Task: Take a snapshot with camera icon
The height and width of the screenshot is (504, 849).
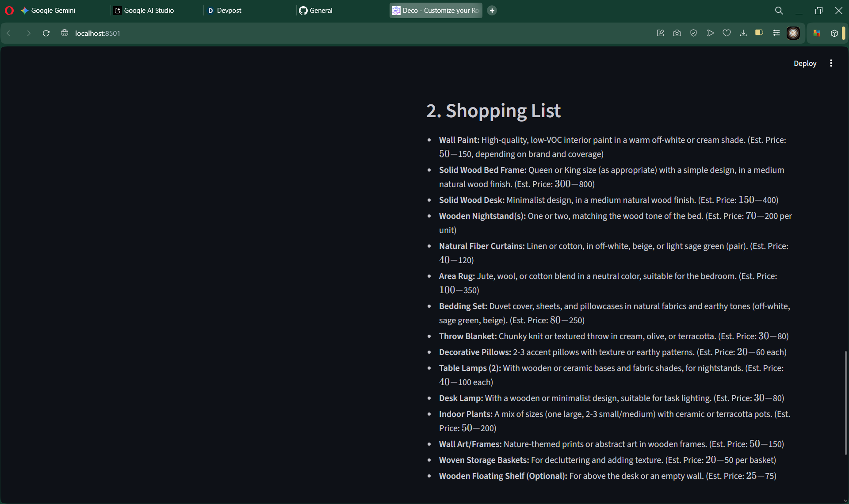Action: [x=677, y=33]
